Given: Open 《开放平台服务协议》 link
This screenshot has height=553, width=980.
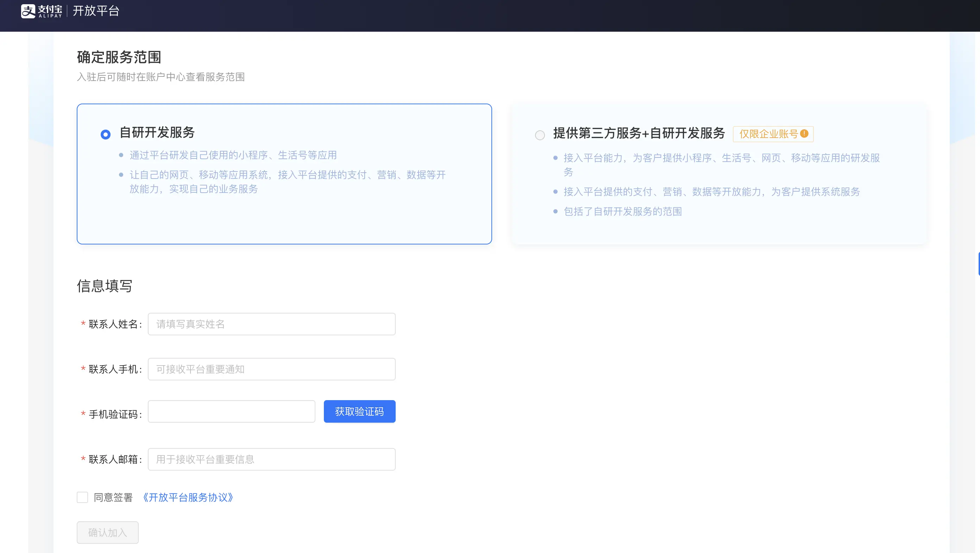Looking at the screenshot, I should 188,497.
